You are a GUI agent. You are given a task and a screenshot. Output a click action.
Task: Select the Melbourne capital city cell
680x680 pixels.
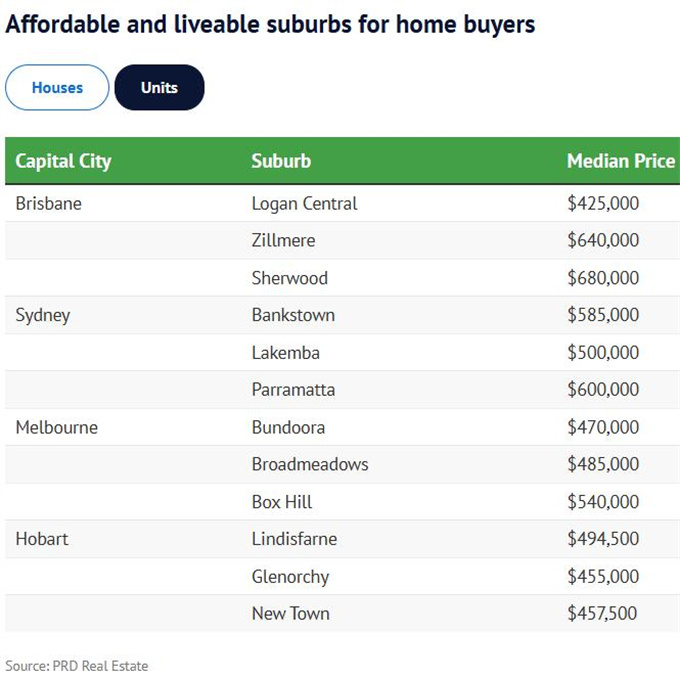57,427
